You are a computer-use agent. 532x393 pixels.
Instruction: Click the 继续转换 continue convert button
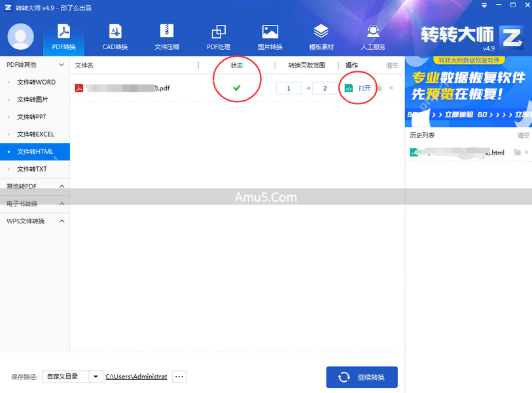[362, 377]
